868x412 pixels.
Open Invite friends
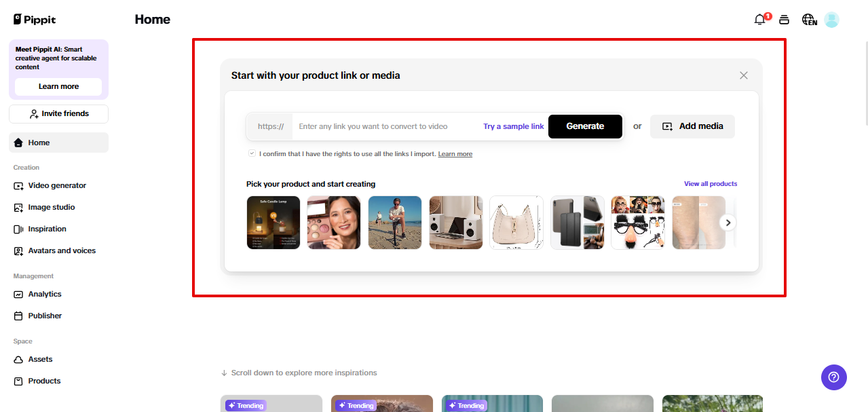click(58, 113)
